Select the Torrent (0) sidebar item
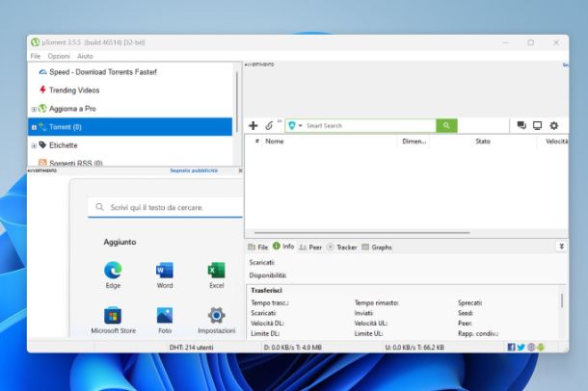The height and width of the screenshot is (391, 588). tap(130, 127)
